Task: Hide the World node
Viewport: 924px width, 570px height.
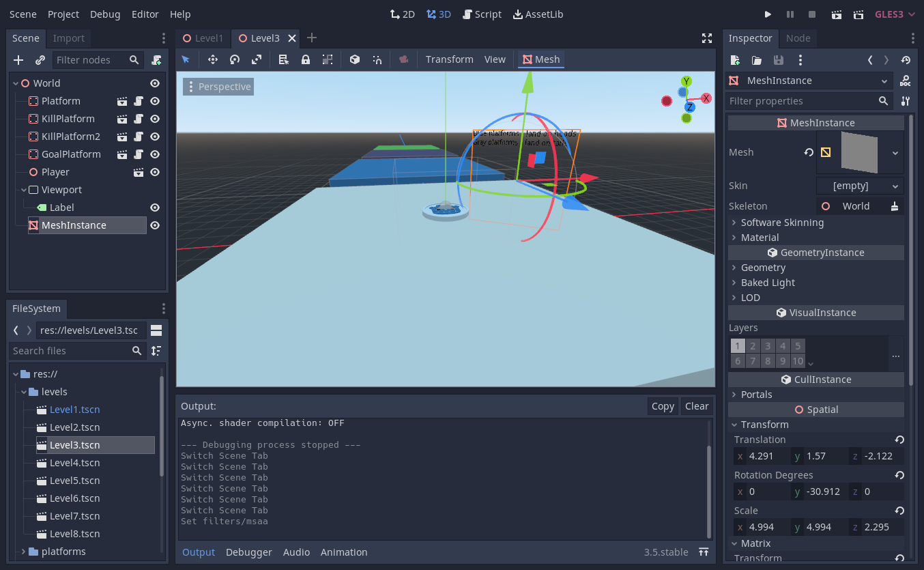Action: [x=155, y=83]
